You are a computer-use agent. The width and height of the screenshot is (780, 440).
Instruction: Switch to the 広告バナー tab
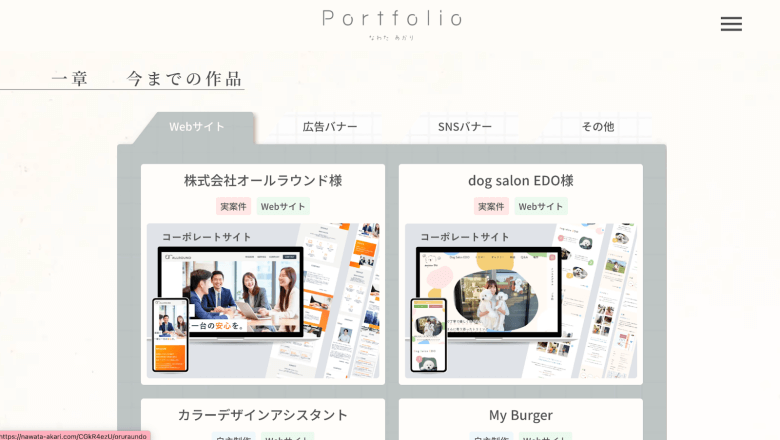point(330,127)
